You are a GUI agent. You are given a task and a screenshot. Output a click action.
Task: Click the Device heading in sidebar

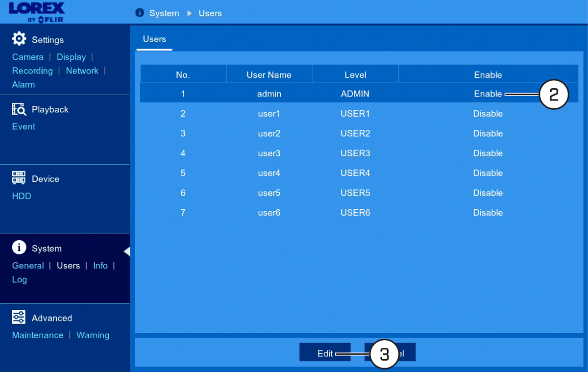(x=46, y=179)
